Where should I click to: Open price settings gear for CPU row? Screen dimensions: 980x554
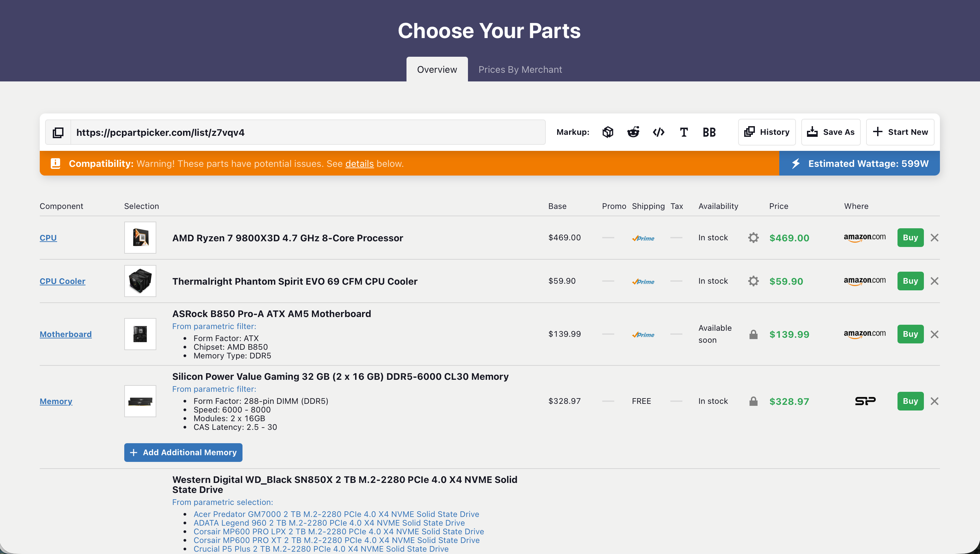tap(753, 238)
